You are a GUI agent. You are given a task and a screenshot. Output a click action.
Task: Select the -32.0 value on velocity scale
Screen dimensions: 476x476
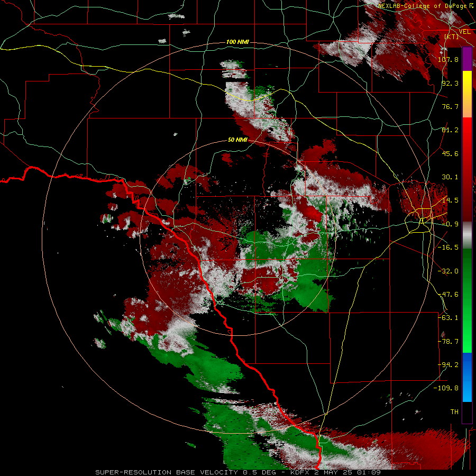[448, 271]
